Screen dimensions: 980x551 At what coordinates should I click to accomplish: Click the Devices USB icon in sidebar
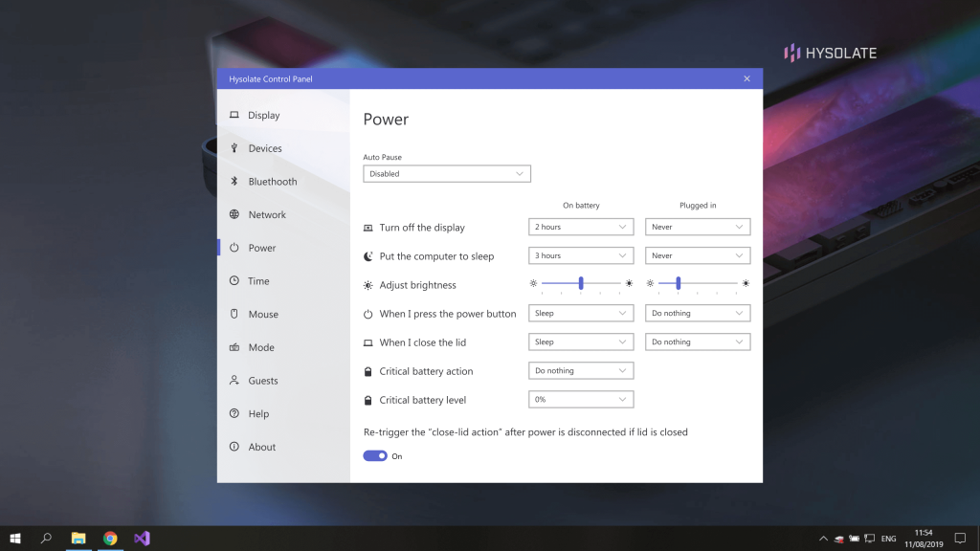[234, 148]
